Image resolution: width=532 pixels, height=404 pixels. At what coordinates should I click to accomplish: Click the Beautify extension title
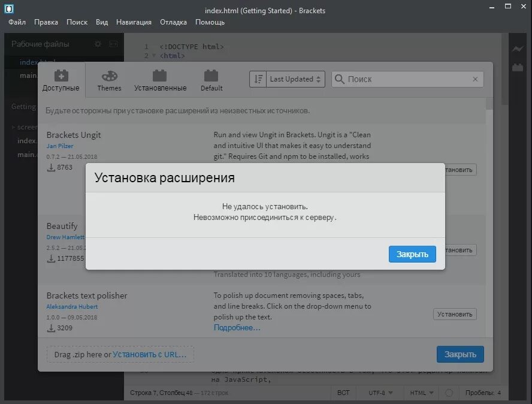click(62, 226)
